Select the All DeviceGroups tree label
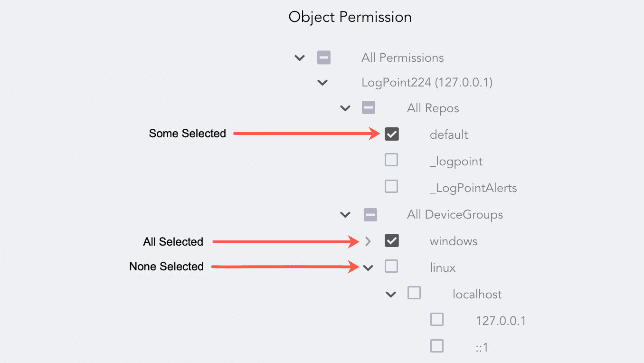 455,214
